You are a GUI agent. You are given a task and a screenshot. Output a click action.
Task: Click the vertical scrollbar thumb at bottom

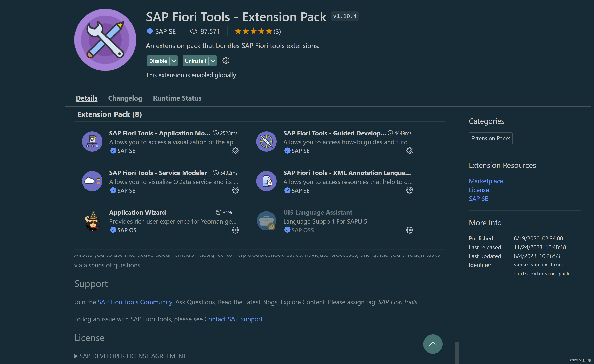coord(457,353)
